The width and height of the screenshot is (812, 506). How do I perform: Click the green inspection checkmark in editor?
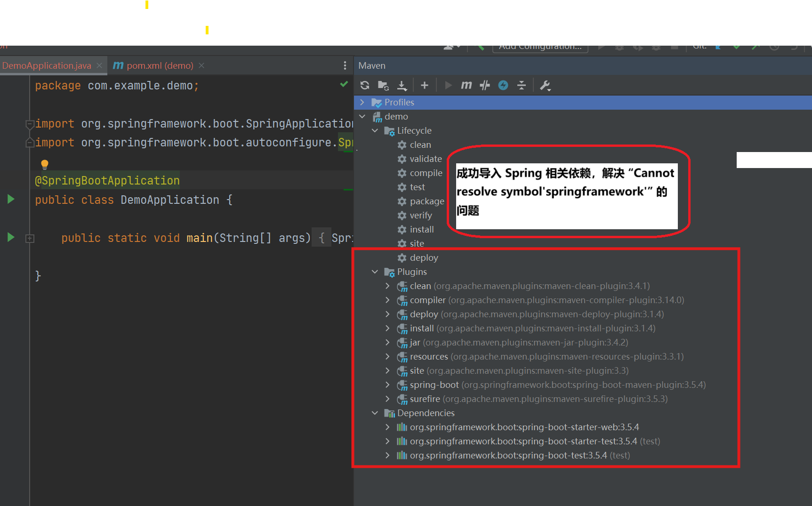pyautogui.click(x=344, y=84)
